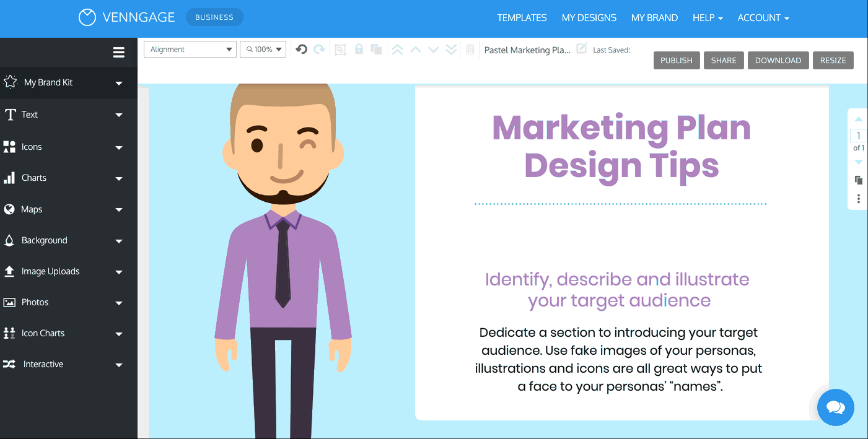Click the lock element icon

coord(359,50)
